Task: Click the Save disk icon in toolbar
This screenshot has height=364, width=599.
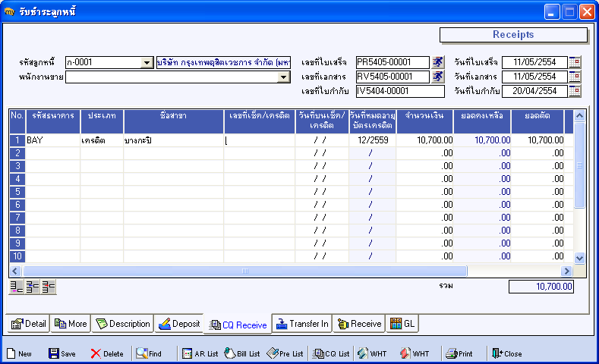Action: coord(61,353)
